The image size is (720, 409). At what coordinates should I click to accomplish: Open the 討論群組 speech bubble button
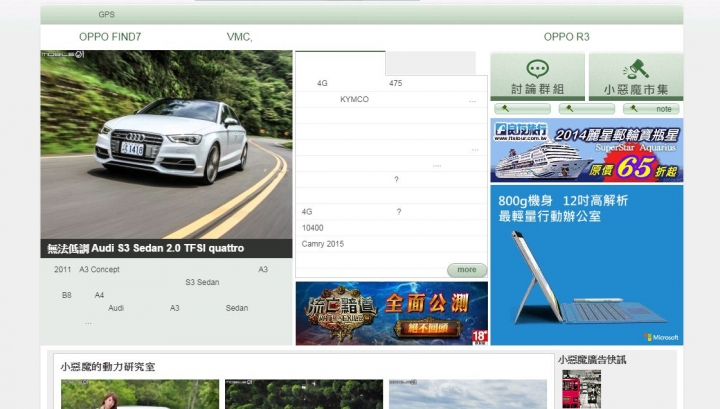[x=537, y=77]
